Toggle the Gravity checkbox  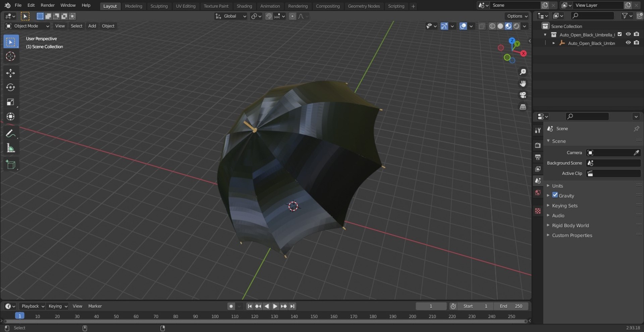coord(555,195)
